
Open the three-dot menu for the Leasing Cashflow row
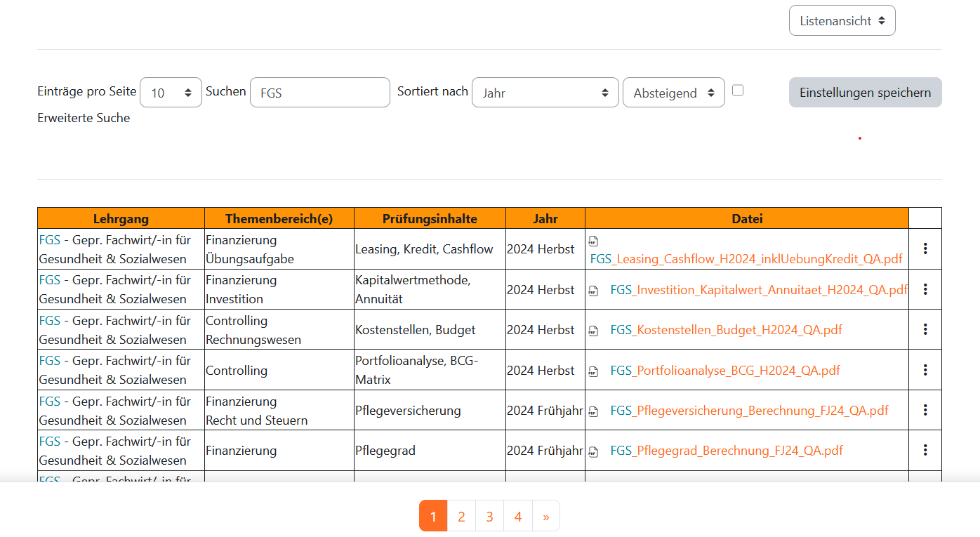point(925,248)
